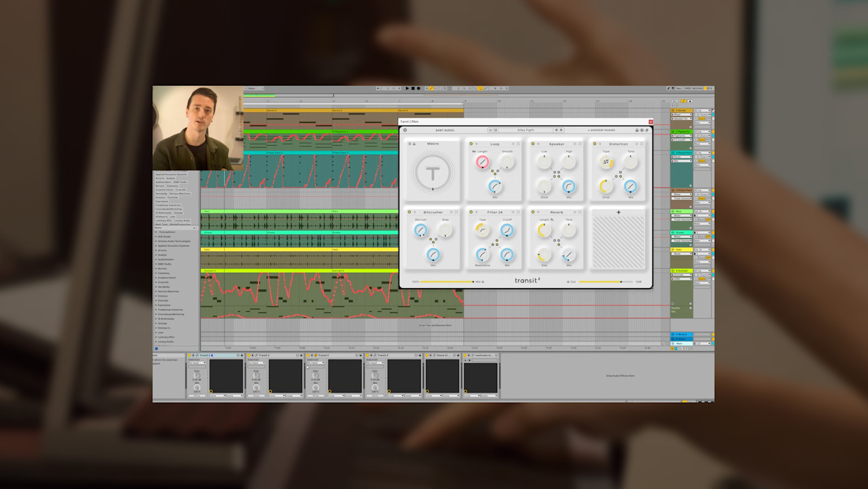
Task: Click the Speaker Mix knob
Action: pos(569,186)
